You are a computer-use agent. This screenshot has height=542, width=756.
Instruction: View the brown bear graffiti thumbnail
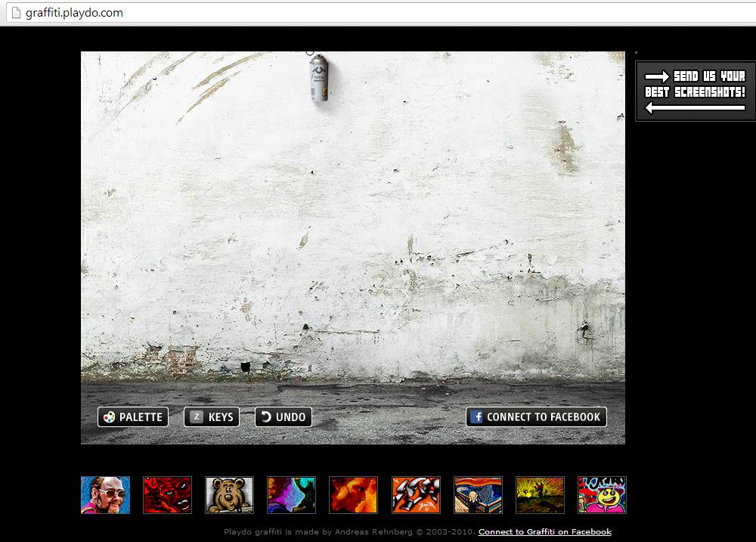(x=230, y=495)
